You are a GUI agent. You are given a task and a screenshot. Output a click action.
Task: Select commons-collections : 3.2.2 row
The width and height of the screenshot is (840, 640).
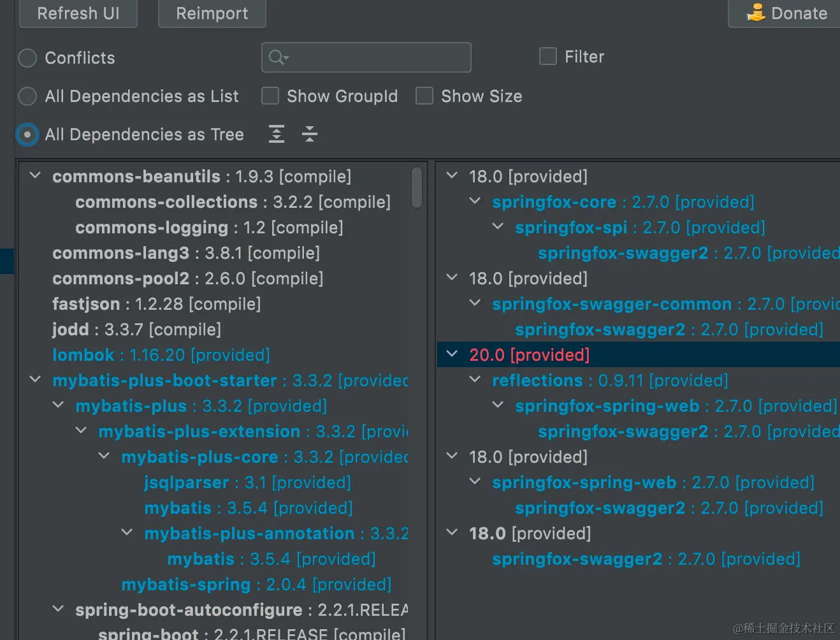point(233,202)
